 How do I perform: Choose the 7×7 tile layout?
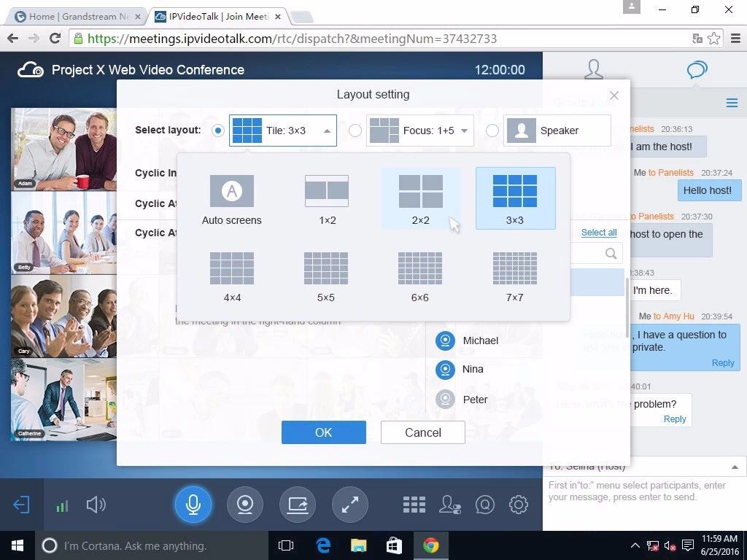[514, 277]
